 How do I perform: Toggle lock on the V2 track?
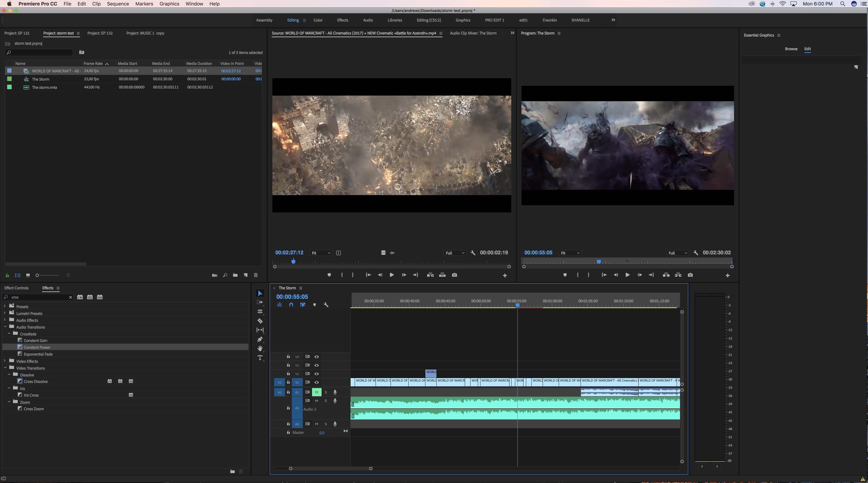click(x=288, y=374)
